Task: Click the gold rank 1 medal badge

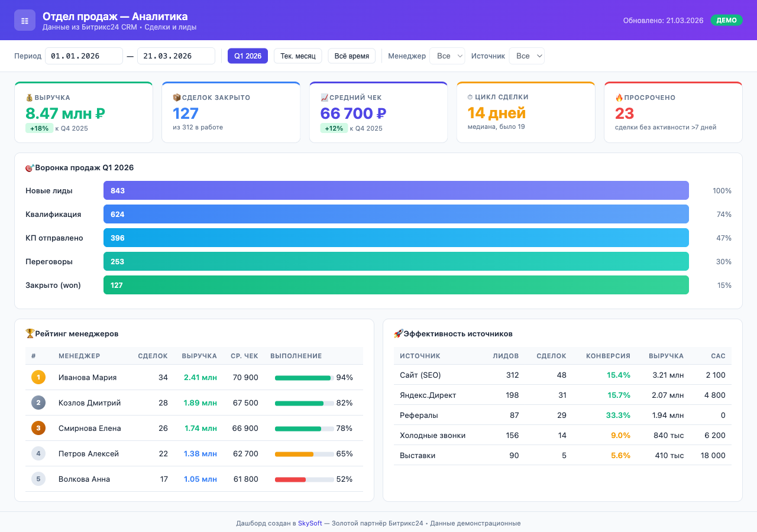Action: pyautogui.click(x=38, y=377)
